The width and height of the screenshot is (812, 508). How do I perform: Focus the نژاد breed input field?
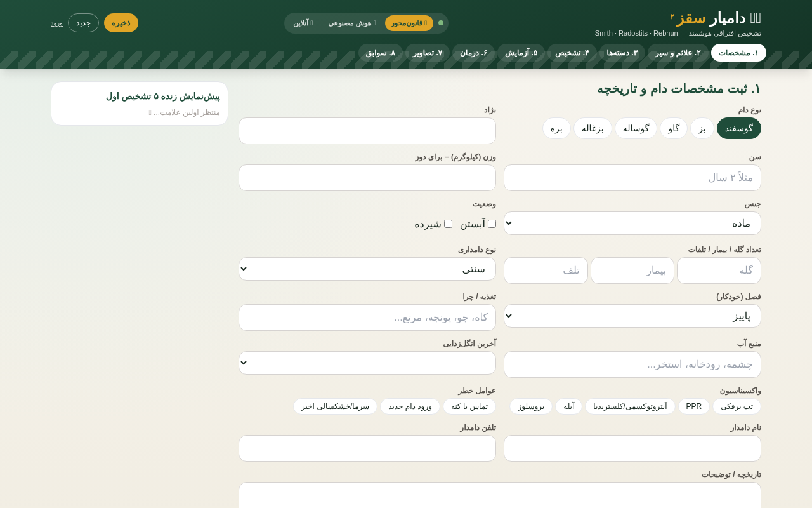click(367, 131)
